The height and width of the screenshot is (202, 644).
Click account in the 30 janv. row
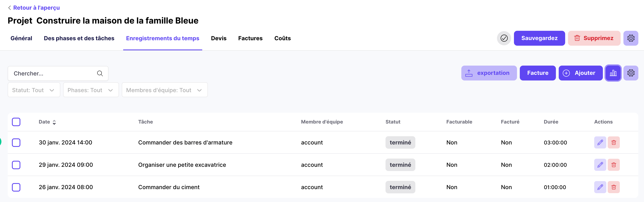click(312, 142)
